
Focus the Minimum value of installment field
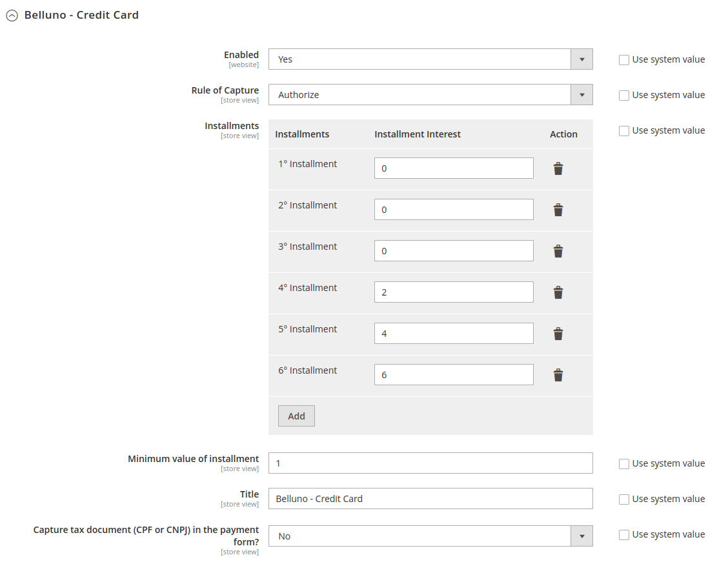coord(430,463)
